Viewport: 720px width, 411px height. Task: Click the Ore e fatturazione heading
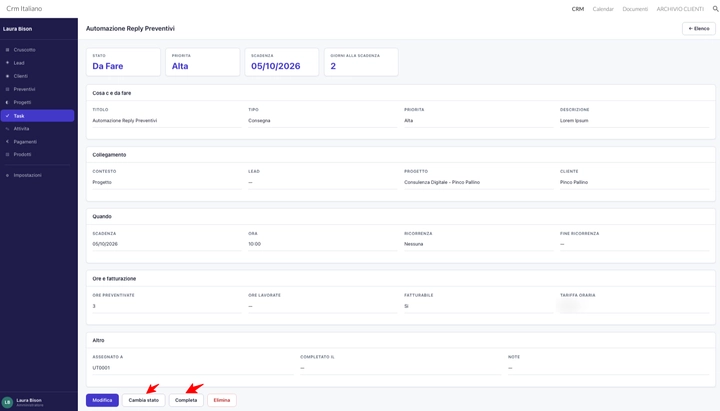[114, 278]
